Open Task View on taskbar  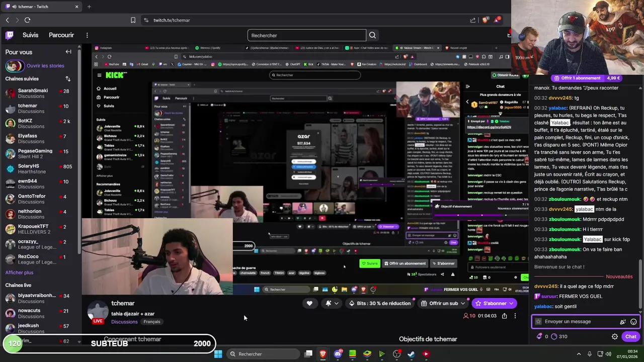308,354
